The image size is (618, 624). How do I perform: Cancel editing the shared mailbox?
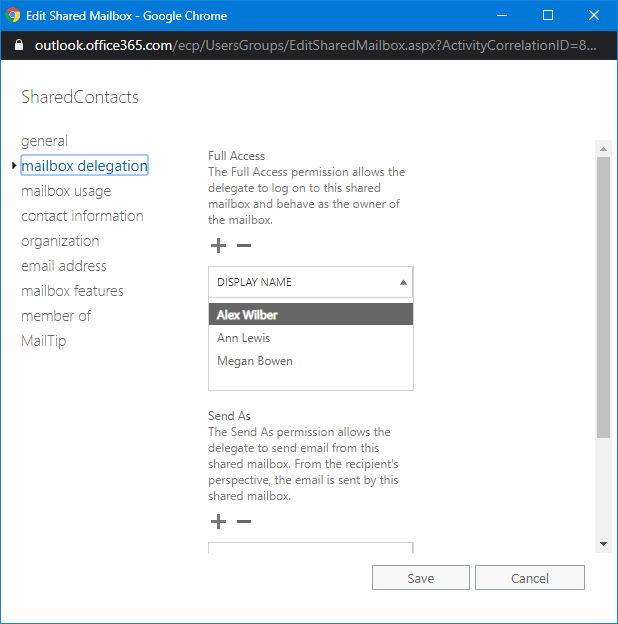(x=530, y=577)
